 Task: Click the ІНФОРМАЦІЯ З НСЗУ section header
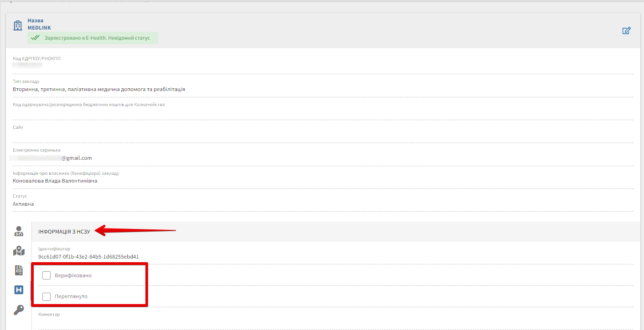[x=64, y=232]
